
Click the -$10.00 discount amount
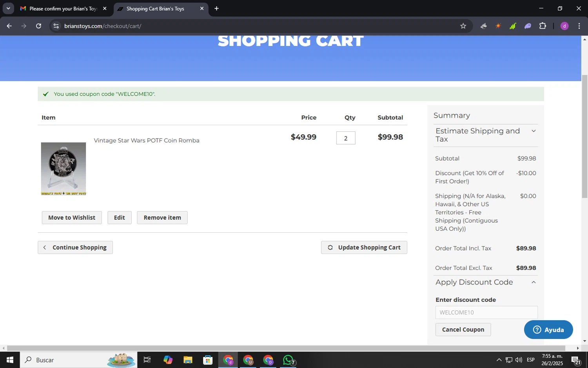tap(526, 173)
